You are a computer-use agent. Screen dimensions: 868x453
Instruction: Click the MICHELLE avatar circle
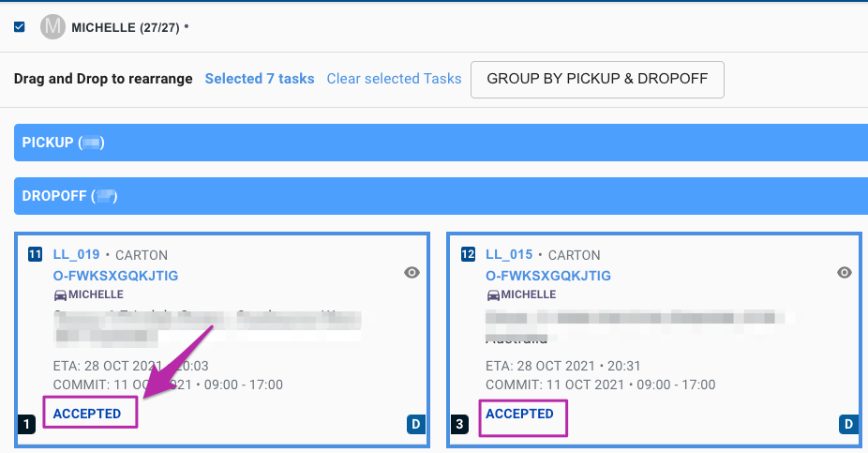click(52, 26)
